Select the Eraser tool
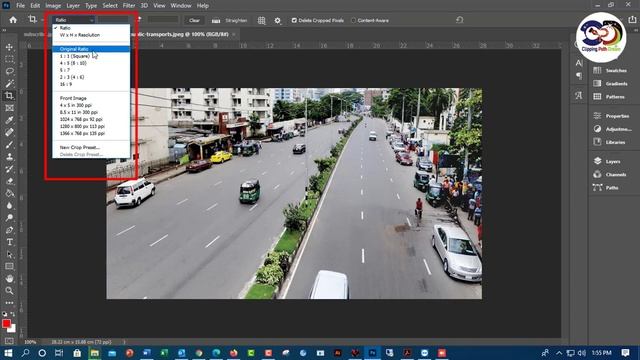This screenshot has width=640, height=360. [x=9, y=181]
